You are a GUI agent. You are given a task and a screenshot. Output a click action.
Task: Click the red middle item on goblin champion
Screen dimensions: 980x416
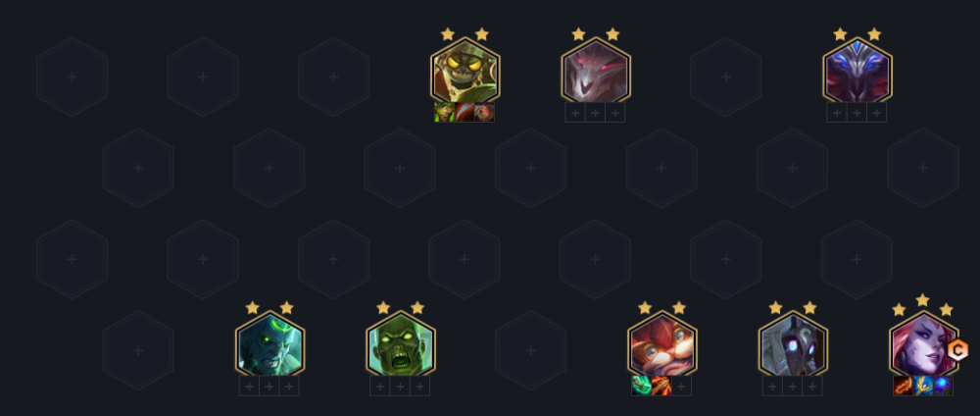(x=465, y=113)
